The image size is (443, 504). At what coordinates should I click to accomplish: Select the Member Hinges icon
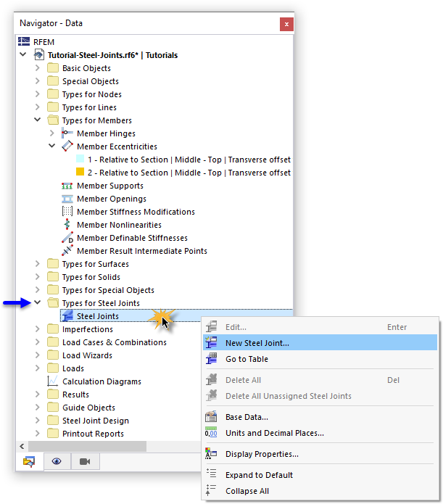[x=67, y=133]
